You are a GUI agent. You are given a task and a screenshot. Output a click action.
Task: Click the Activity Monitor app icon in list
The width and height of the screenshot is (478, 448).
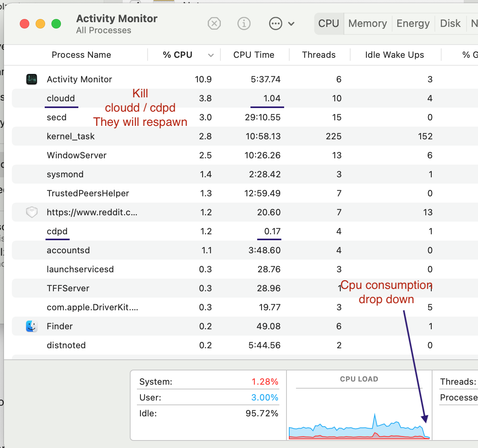click(x=32, y=79)
